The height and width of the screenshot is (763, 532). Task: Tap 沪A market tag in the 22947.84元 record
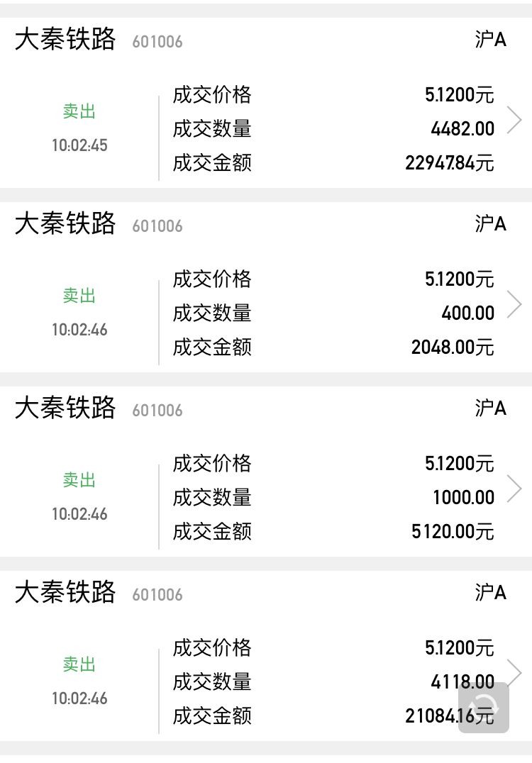click(x=491, y=39)
